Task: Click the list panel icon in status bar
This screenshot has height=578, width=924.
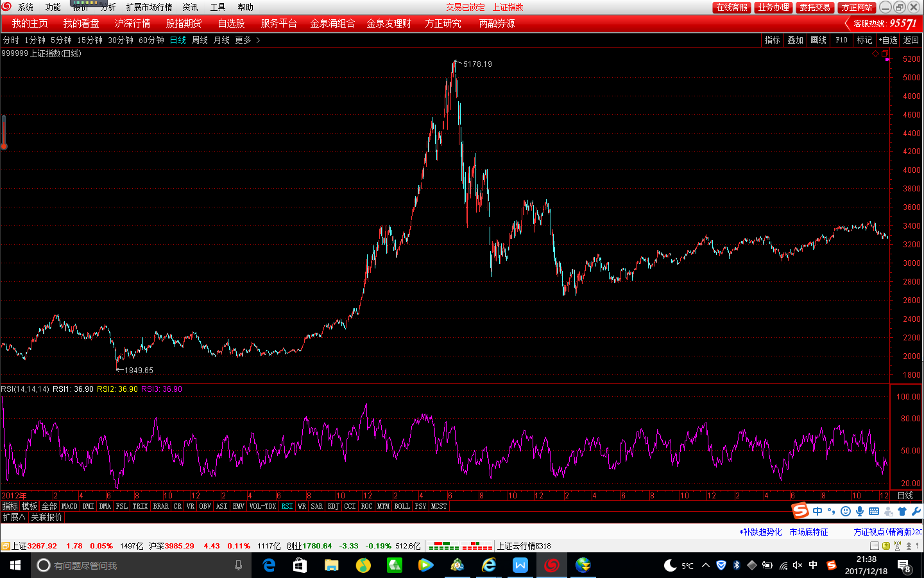Action: click(x=874, y=546)
